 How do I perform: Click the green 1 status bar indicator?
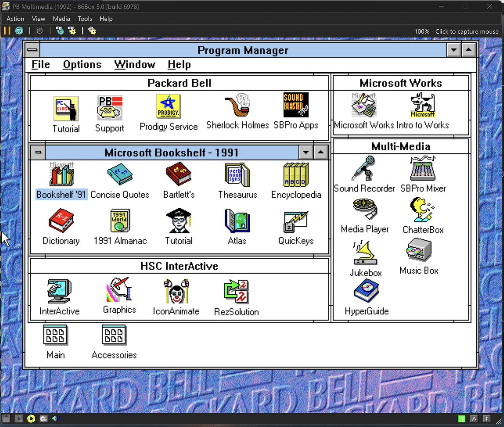(462, 419)
